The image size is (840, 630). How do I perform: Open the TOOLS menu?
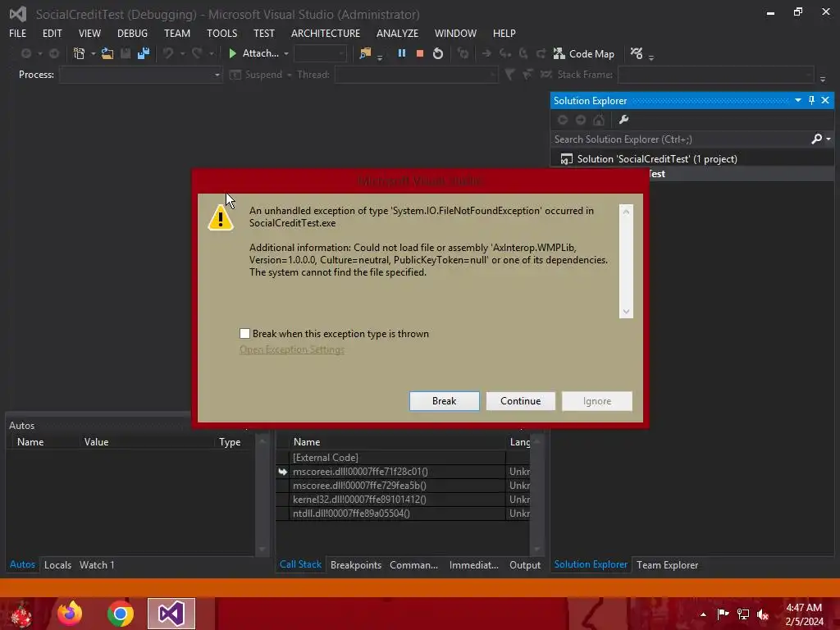(x=221, y=33)
